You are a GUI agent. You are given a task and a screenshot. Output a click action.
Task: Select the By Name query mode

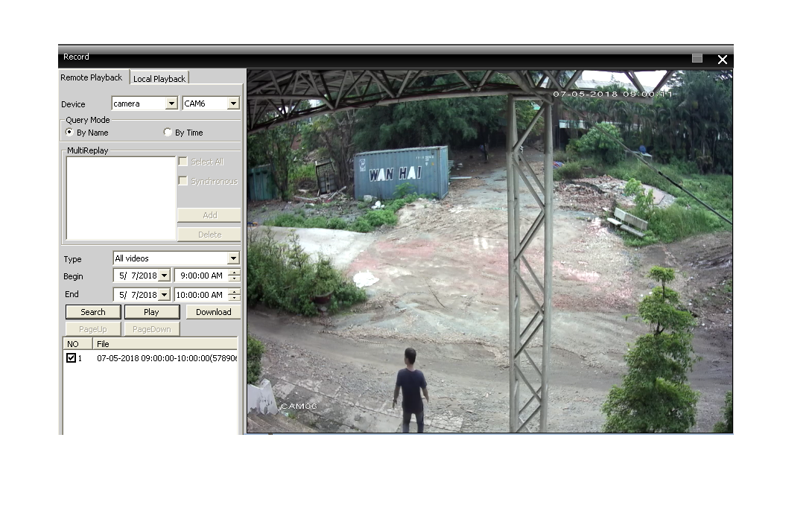point(70,133)
